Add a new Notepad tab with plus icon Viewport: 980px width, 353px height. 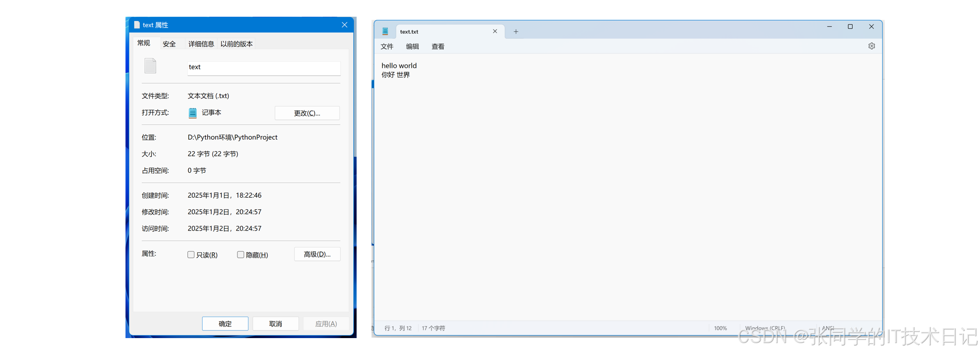pos(516,32)
